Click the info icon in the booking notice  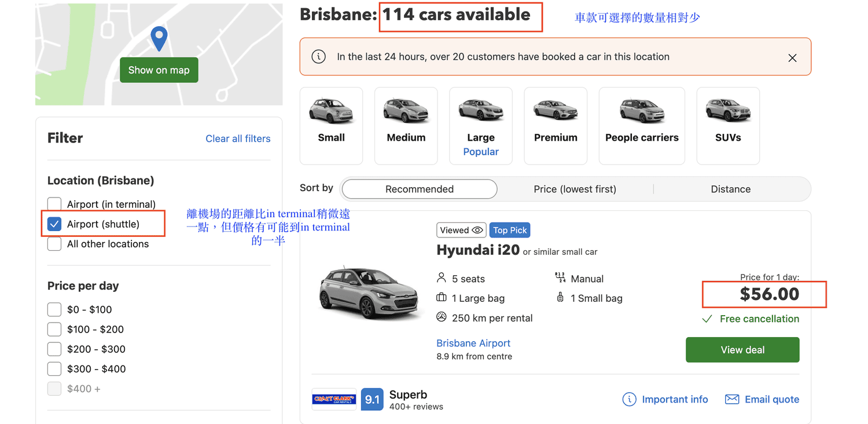tap(318, 57)
